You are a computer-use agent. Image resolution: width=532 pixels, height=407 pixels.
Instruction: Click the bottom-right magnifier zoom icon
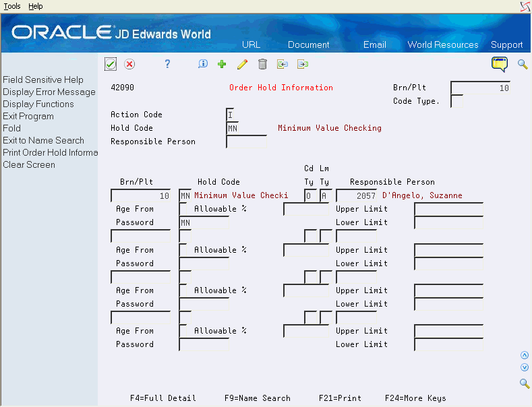tap(525, 383)
